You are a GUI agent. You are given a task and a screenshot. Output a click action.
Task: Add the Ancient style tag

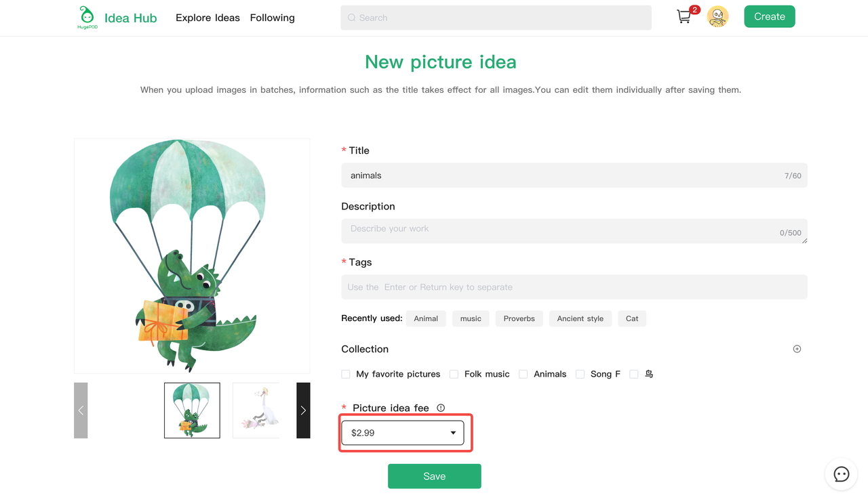pos(580,318)
